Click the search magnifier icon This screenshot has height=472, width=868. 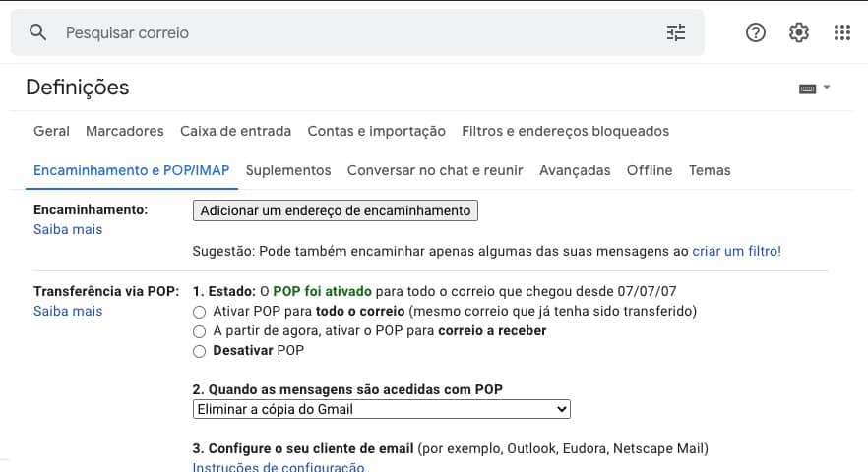point(38,32)
